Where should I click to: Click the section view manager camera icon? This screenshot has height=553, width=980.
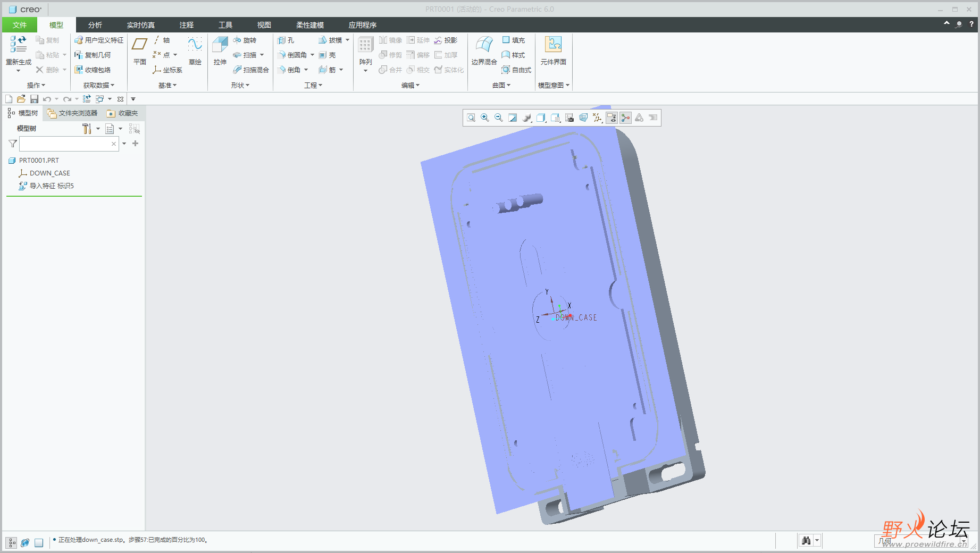point(569,118)
